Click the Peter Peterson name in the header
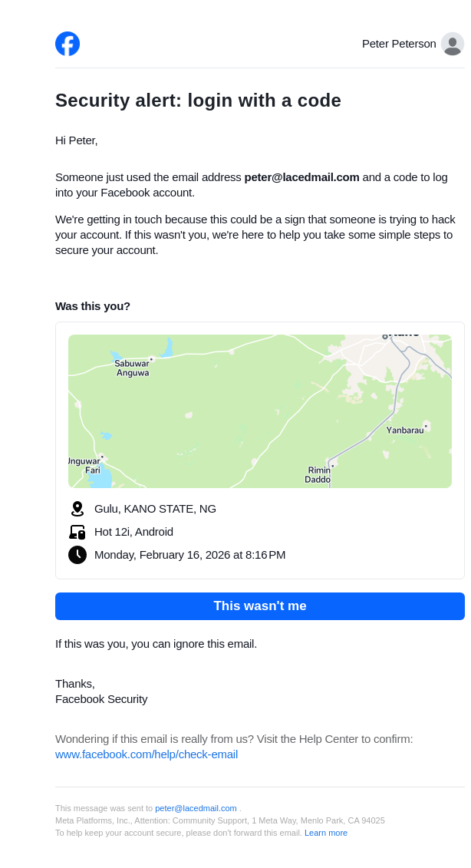 click(399, 44)
